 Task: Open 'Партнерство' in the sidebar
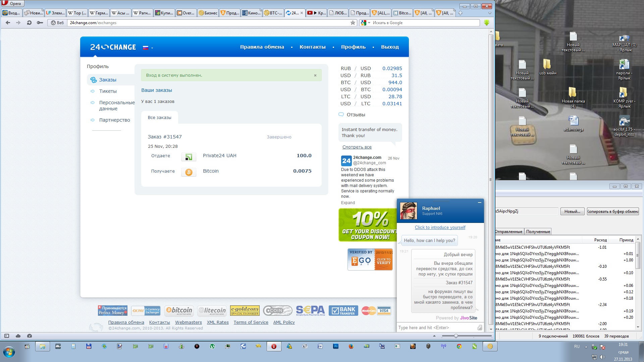click(x=114, y=120)
